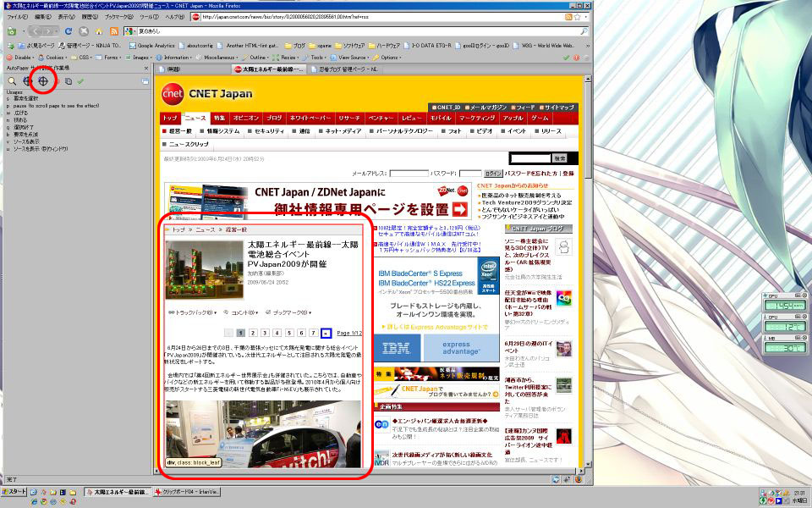Screen dimensions: 812x508
Task: Switch to クリップボード04 IrfanView taskbar window
Action: [x=187, y=491]
